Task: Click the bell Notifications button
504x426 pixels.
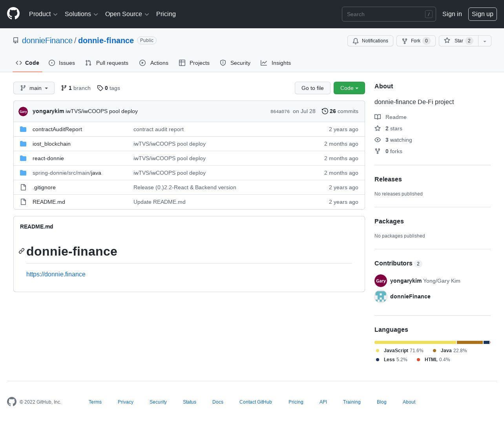Action: 370,41
